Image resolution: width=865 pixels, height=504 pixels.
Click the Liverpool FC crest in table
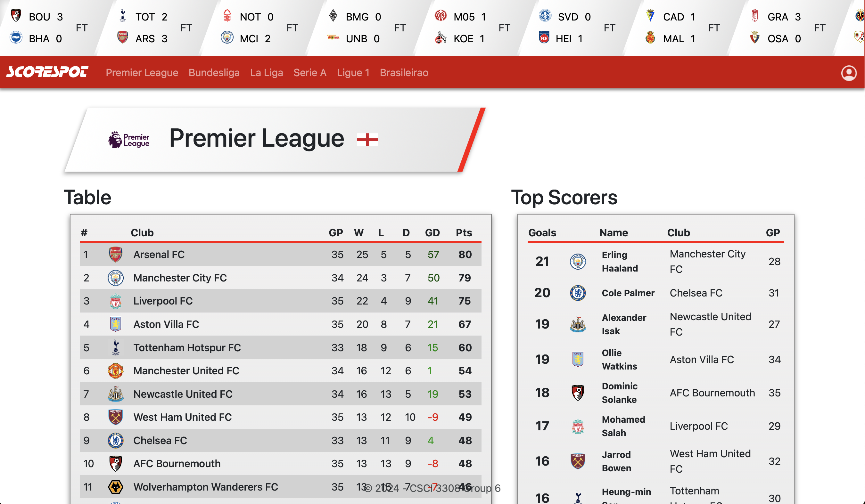click(x=116, y=301)
